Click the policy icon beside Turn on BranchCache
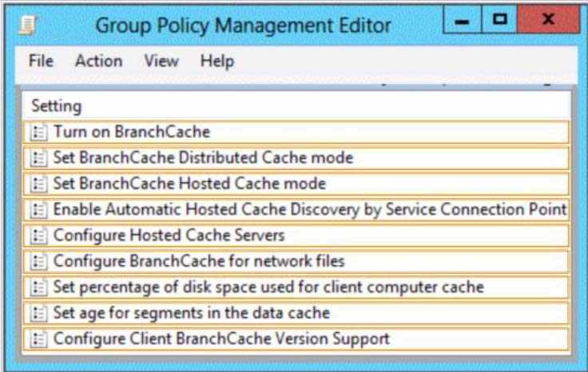The height and width of the screenshot is (372, 588). [39, 133]
